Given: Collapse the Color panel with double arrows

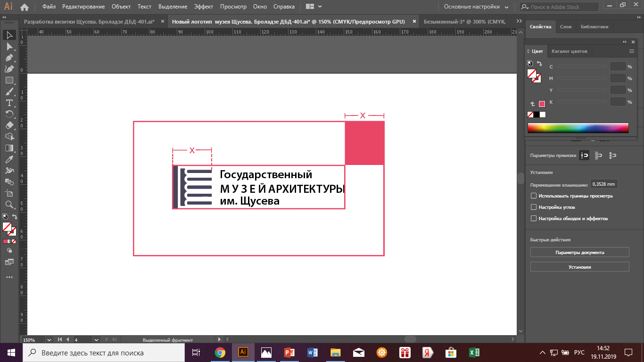Looking at the screenshot, I should click(x=625, y=42).
